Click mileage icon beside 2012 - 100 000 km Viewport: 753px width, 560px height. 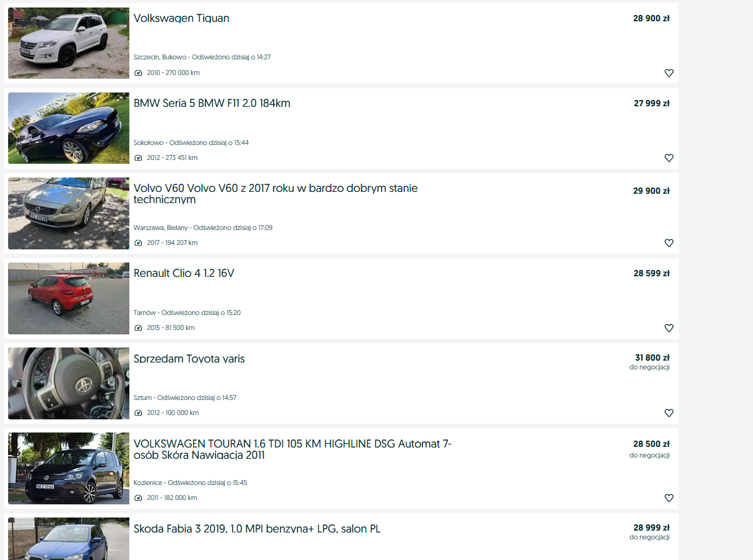pyautogui.click(x=138, y=413)
